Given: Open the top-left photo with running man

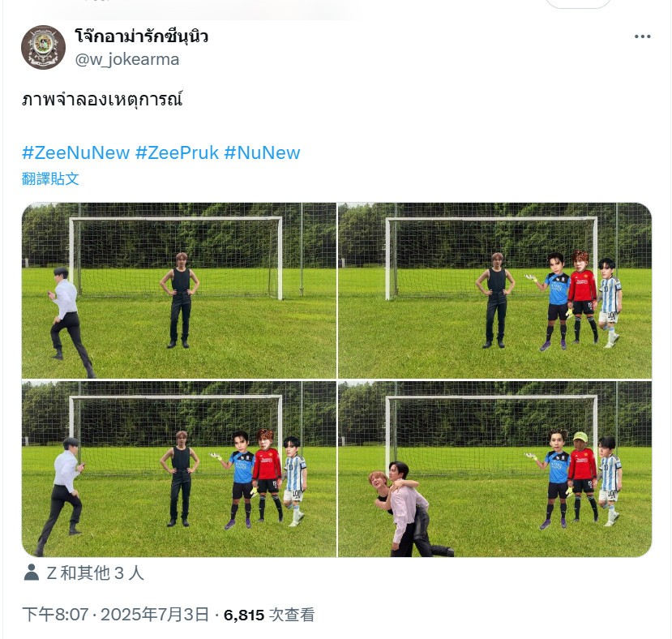Looking at the screenshot, I should pyautogui.click(x=179, y=290).
